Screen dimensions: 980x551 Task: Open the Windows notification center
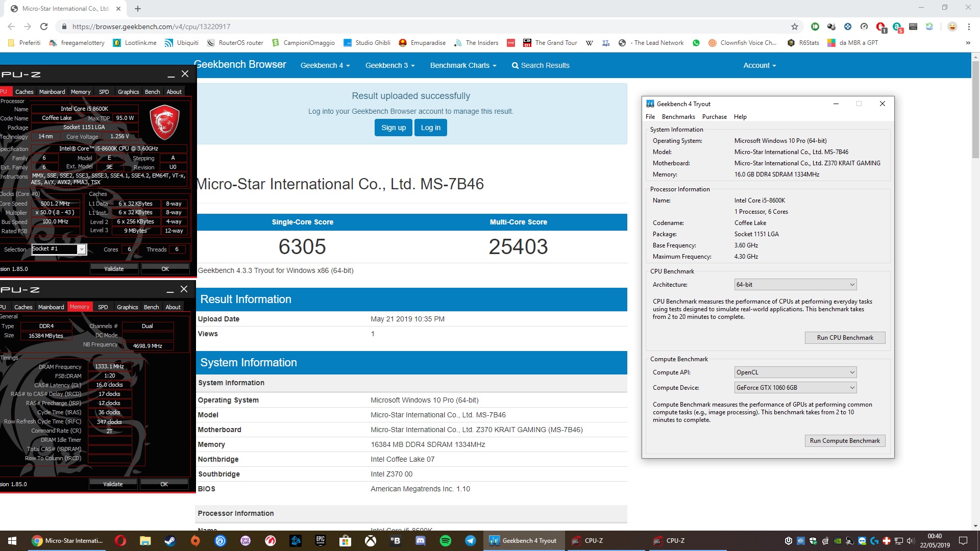pyautogui.click(x=963, y=541)
